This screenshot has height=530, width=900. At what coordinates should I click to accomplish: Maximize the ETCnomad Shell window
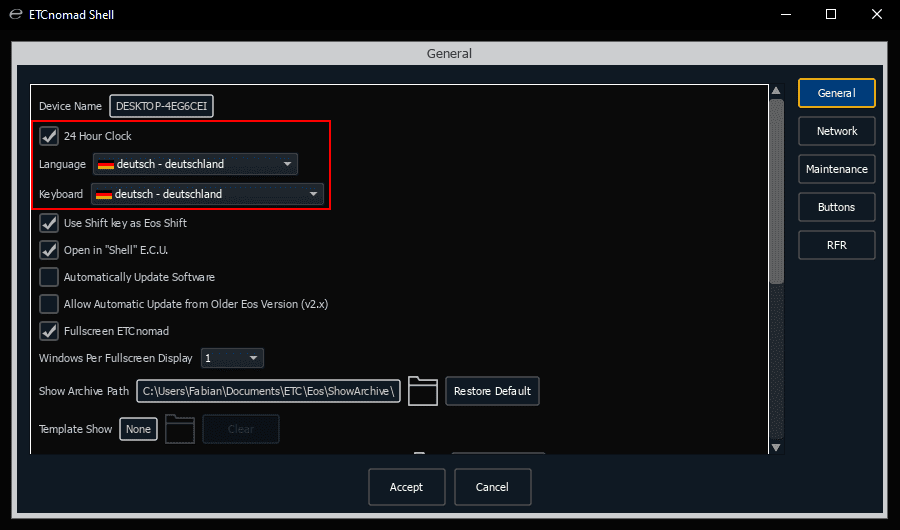click(831, 15)
